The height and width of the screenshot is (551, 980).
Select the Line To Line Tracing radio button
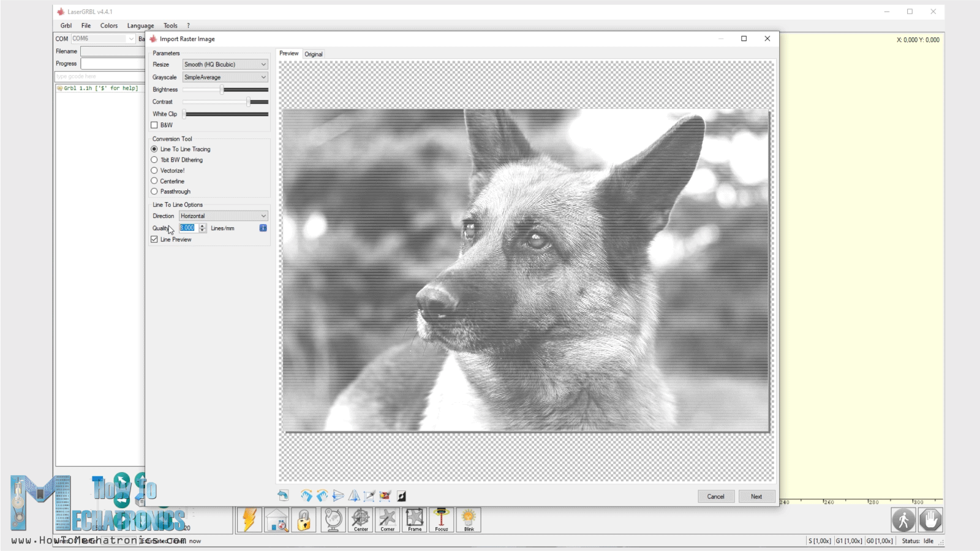click(x=154, y=149)
